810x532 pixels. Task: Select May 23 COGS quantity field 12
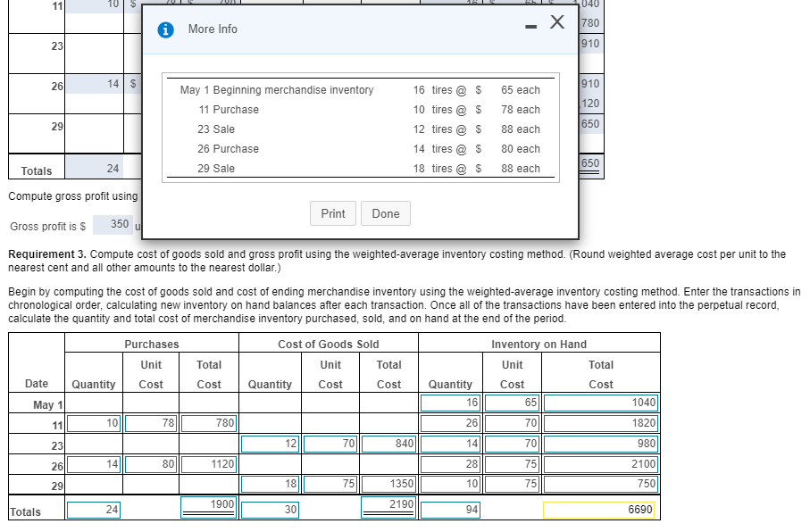tap(271, 445)
